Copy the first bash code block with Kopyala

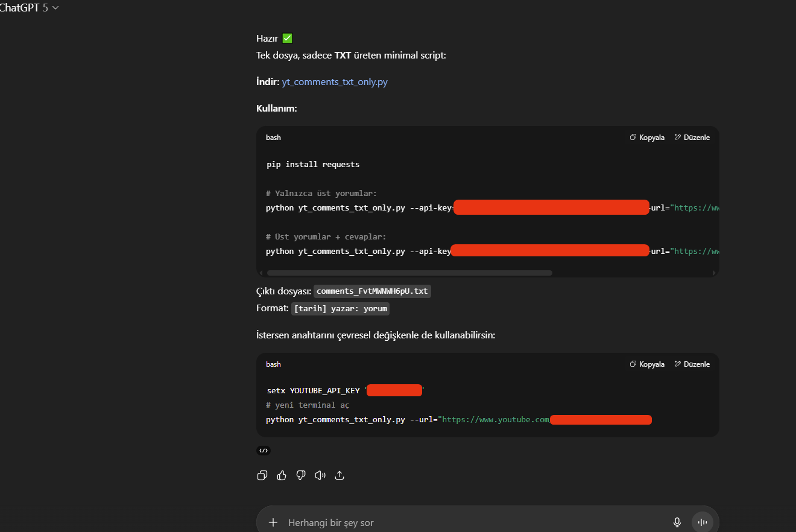(647, 138)
